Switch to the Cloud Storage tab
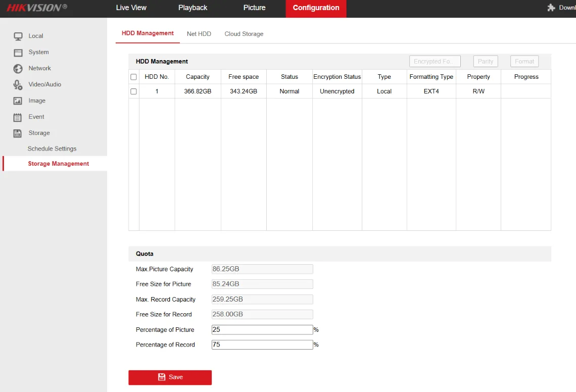 (244, 34)
